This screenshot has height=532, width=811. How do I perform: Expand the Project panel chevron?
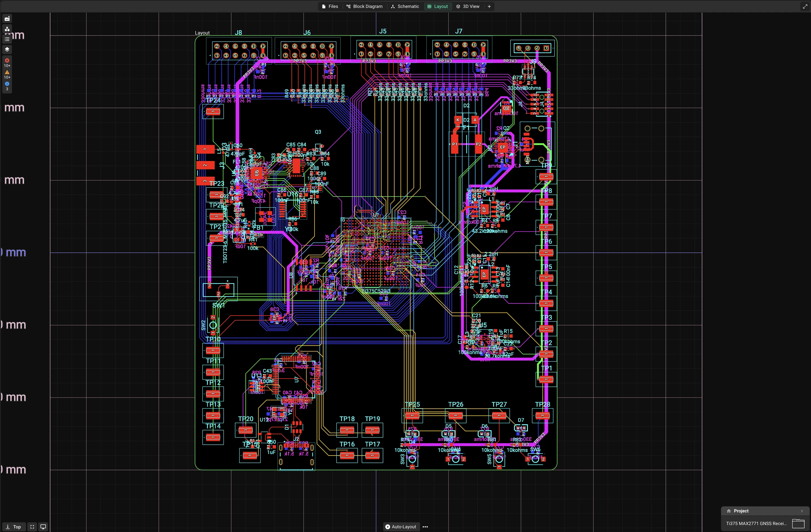click(x=802, y=511)
